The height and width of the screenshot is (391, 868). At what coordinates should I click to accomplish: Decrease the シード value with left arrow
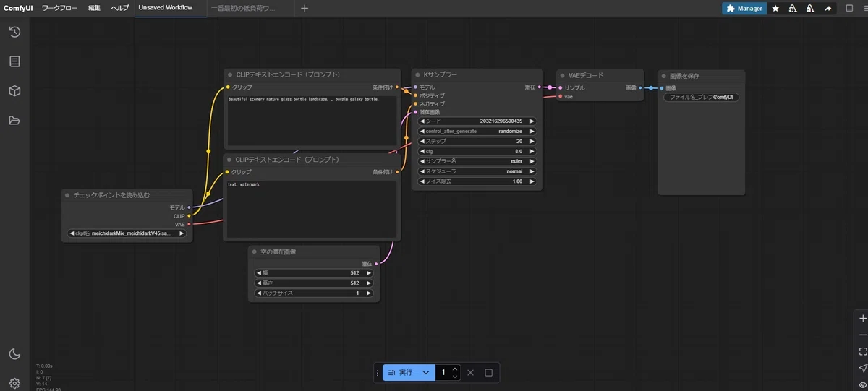click(x=422, y=121)
